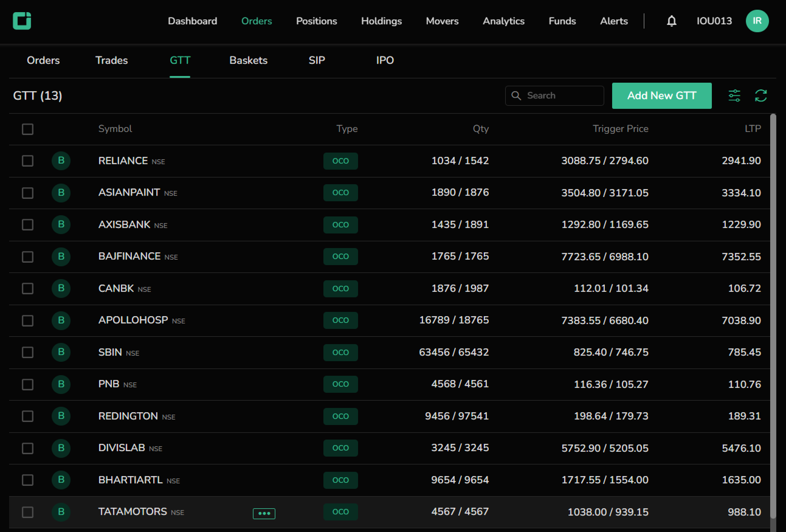Click quantity 4568 / 4561
The image size is (786, 532).
[x=460, y=384]
